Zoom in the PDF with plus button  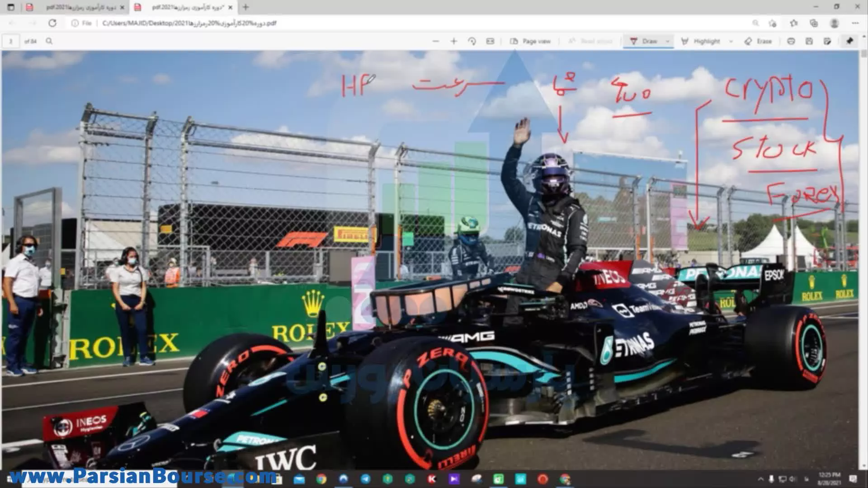pos(454,41)
